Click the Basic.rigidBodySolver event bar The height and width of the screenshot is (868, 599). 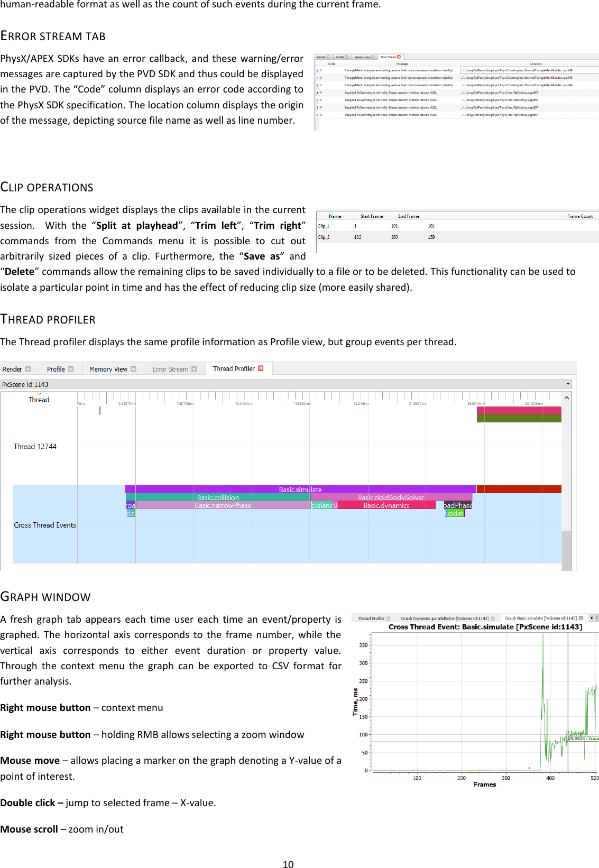pyautogui.click(x=391, y=497)
